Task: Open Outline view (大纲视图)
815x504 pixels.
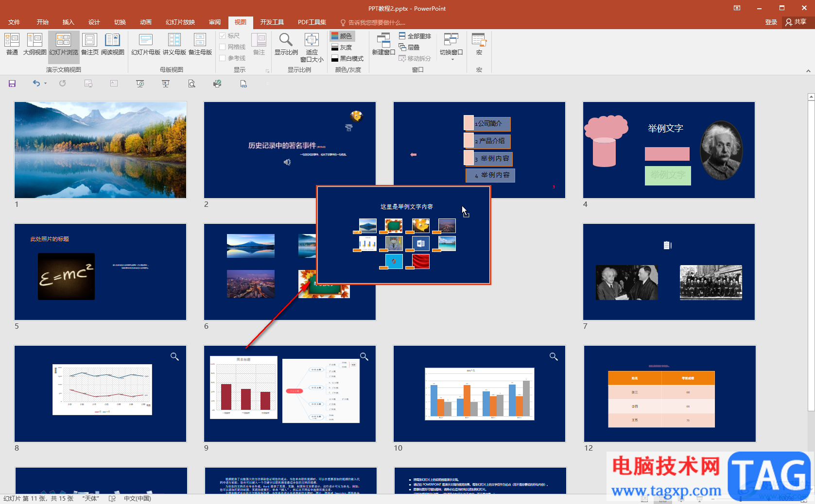Action: [x=35, y=44]
